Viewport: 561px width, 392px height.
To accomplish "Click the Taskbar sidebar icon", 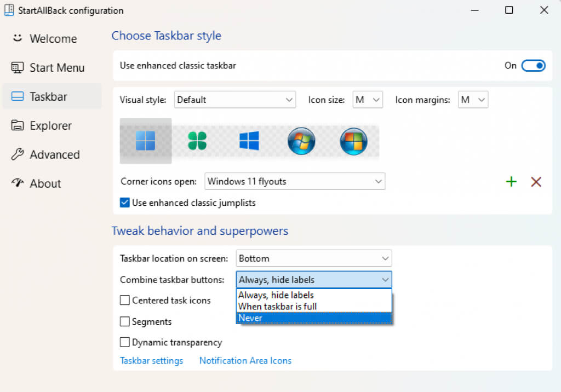I will (x=18, y=96).
